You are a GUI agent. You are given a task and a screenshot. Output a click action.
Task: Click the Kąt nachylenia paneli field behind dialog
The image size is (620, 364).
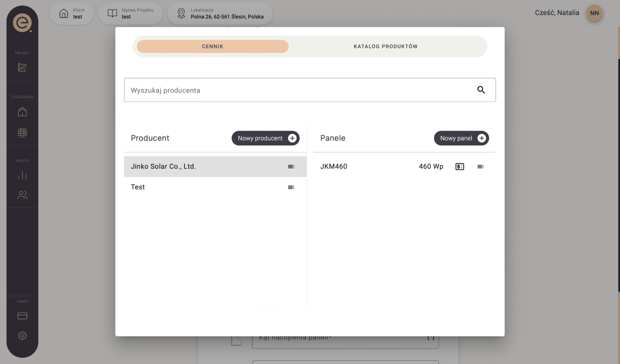(x=345, y=342)
